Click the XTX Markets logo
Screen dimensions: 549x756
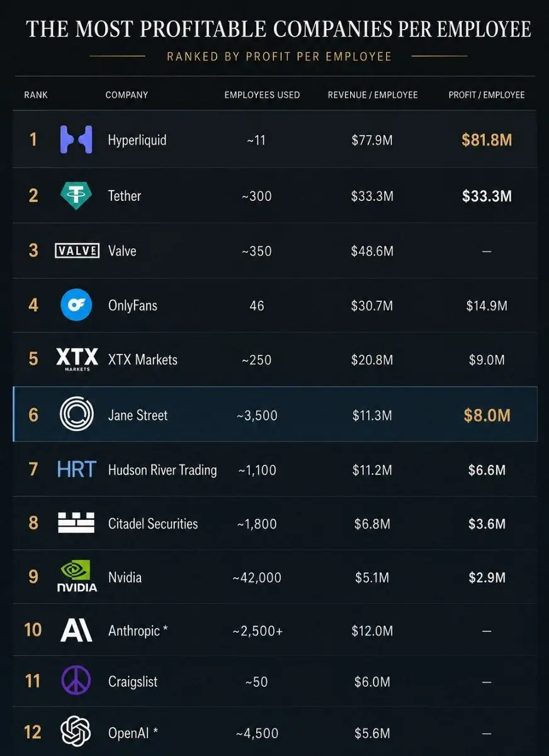[x=77, y=360]
